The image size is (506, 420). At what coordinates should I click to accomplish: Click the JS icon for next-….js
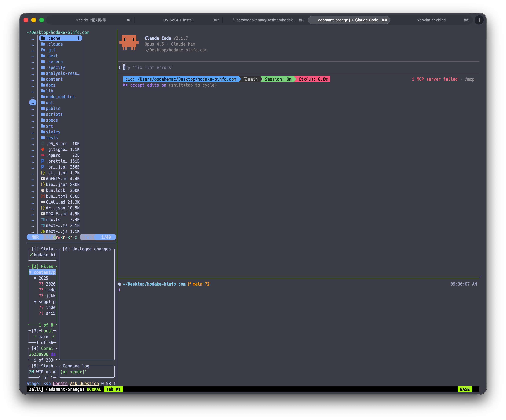coord(43,232)
